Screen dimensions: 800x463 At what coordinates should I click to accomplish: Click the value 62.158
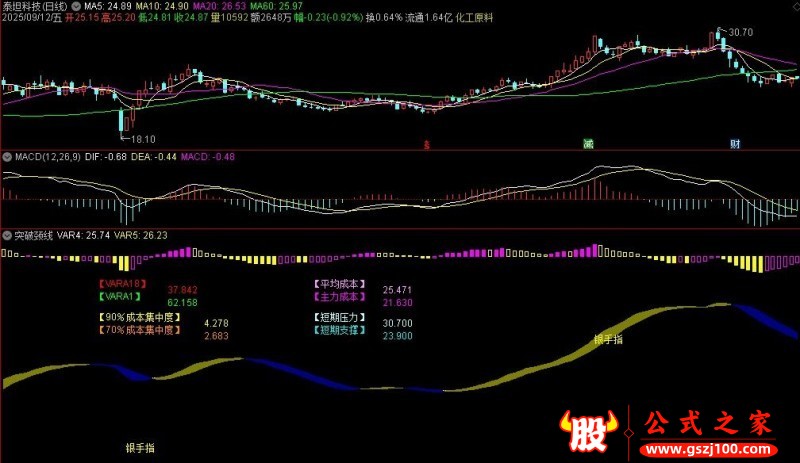click(182, 302)
